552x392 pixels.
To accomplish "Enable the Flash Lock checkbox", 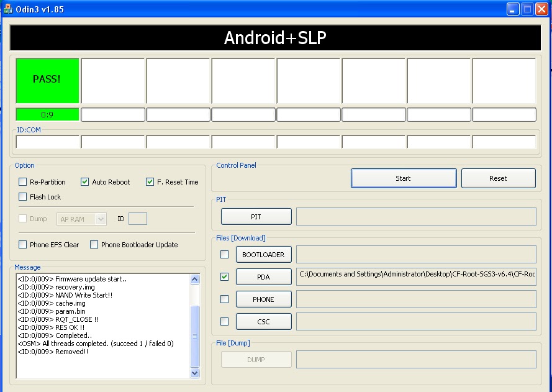I will (x=22, y=196).
